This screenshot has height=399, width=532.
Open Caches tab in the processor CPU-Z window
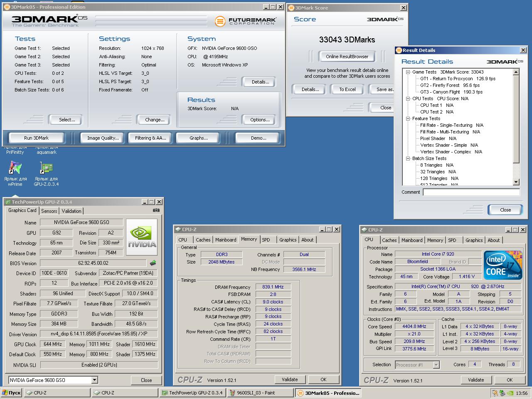click(x=389, y=240)
